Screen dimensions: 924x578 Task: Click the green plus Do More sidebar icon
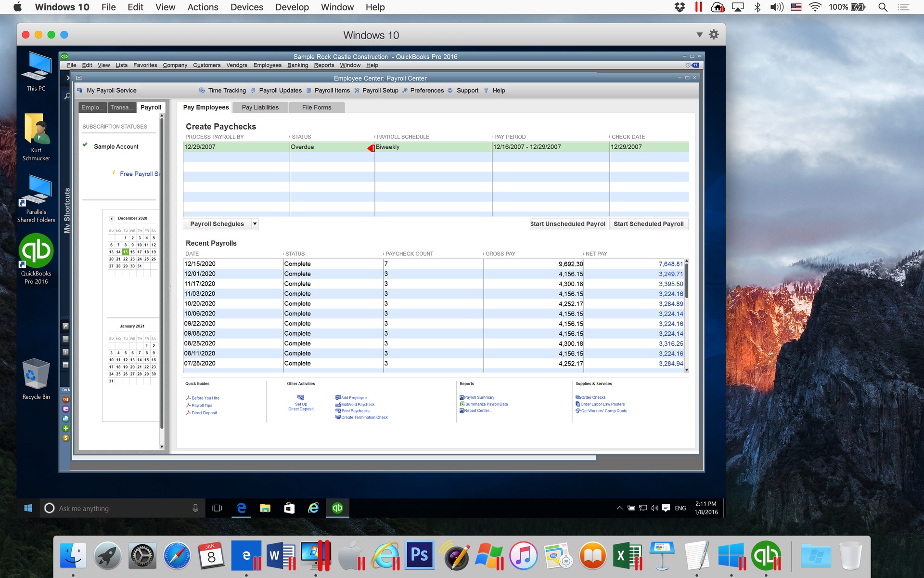point(66,428)
